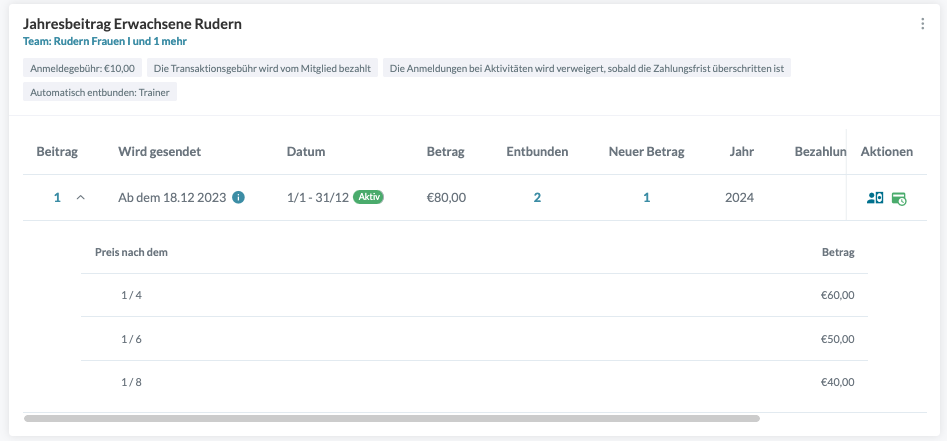
Task: Click the green payment schedule icon
Action: [899, 198]
